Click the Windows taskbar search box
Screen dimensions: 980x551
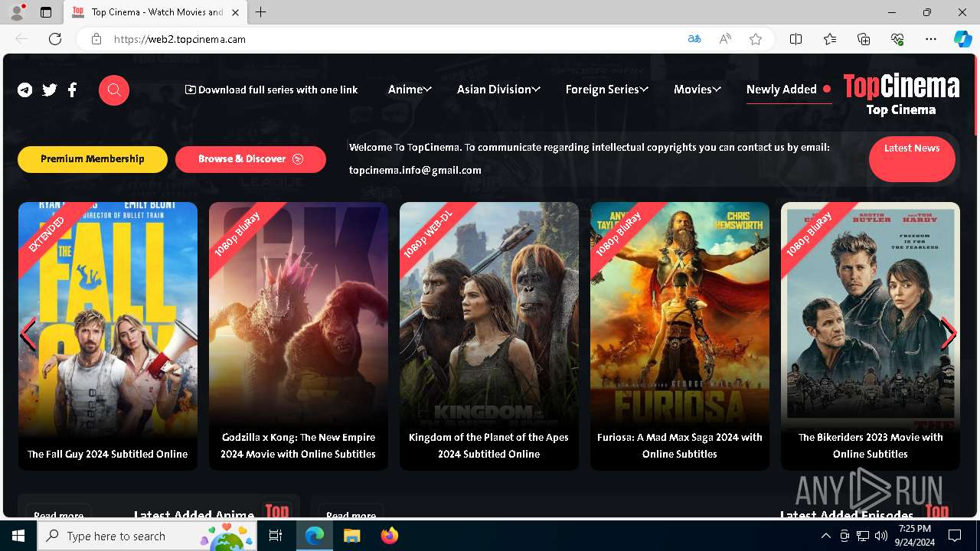point(147,536)
